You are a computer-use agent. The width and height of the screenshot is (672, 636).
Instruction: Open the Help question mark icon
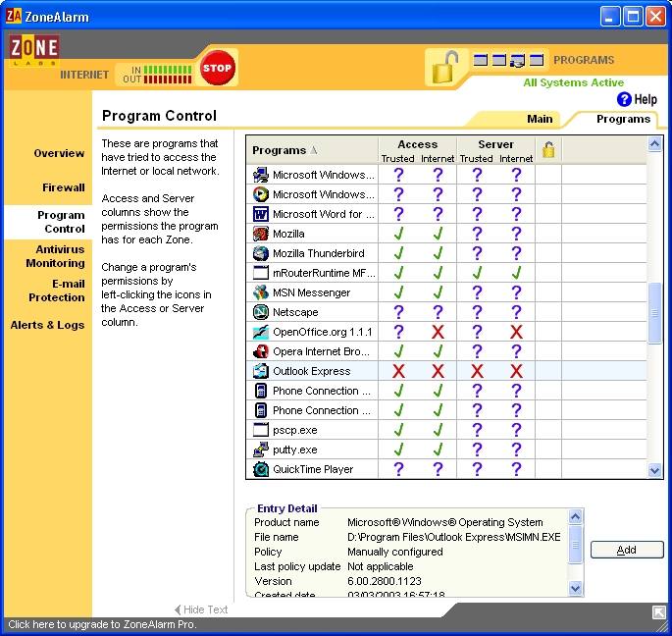pyautogui.click(x=624, y=99)
